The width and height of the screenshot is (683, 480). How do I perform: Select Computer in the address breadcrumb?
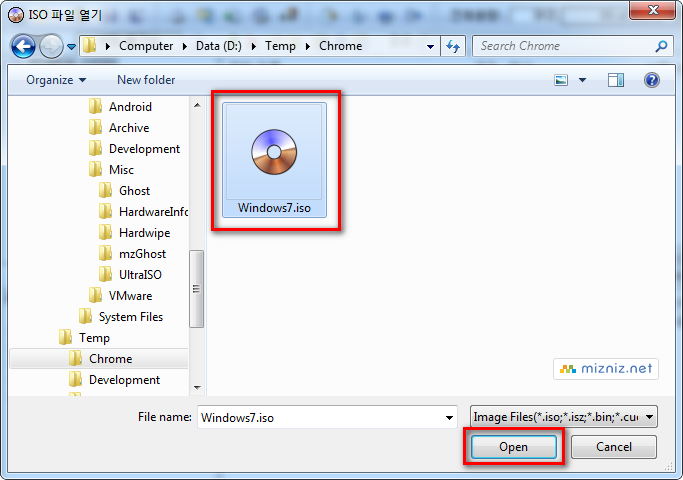(x=146, y=46)
